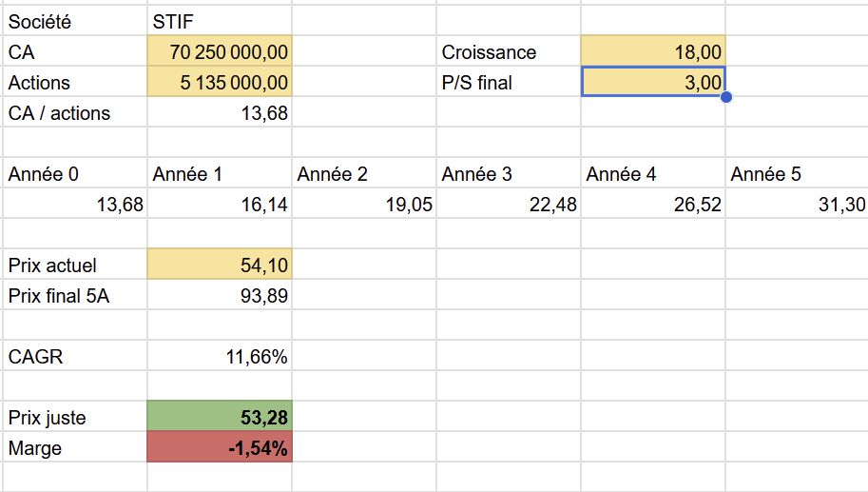Select the Année 5 value 31,30
Screen dimensions: 868x492
(797, 204)
